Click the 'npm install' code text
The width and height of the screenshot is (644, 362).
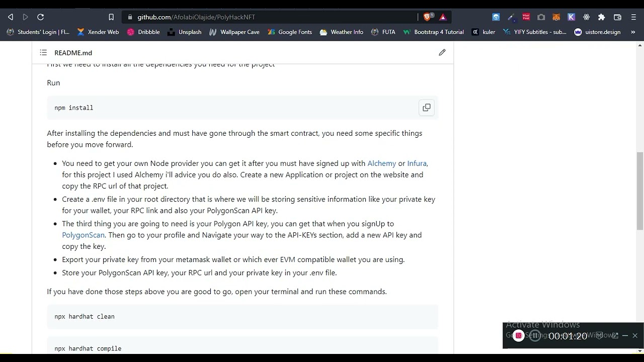coord(74,108)
